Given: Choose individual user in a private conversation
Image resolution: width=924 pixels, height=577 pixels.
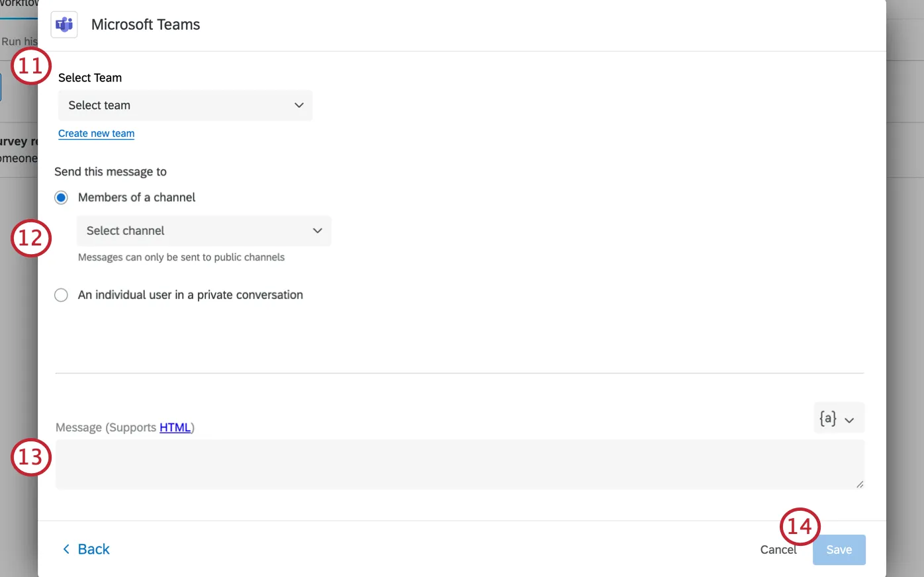Looking at the screenshot, I should click(x=62, y=295).
